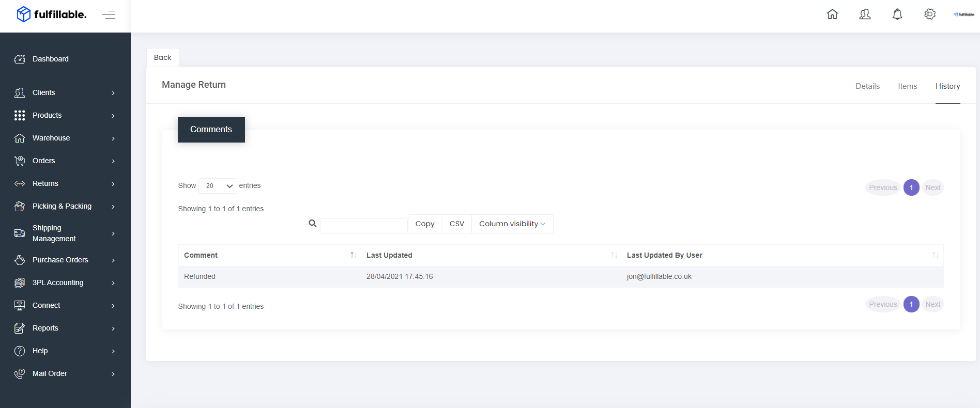Focus the table search input field
The width and height of the screenshot is (980, 408).
[364, 226]
